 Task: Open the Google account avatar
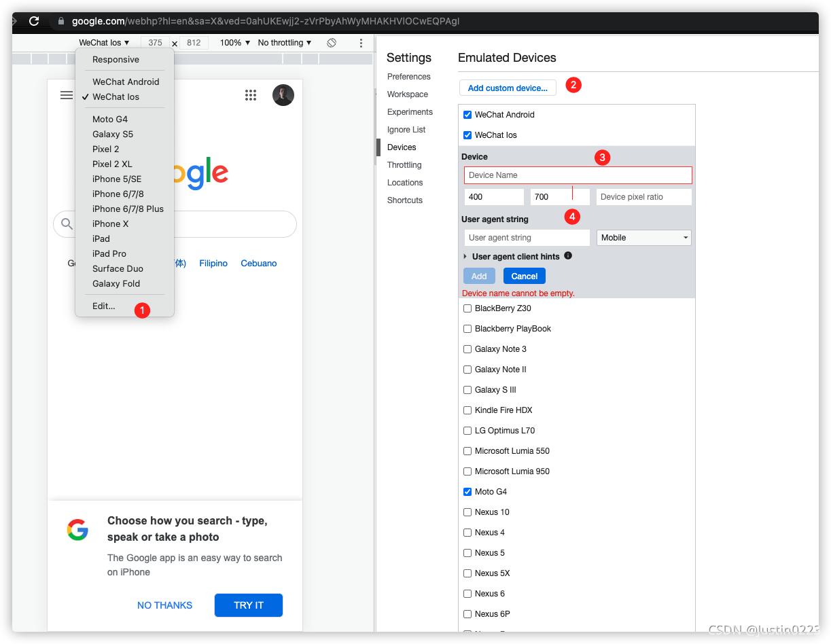(283, 95)
